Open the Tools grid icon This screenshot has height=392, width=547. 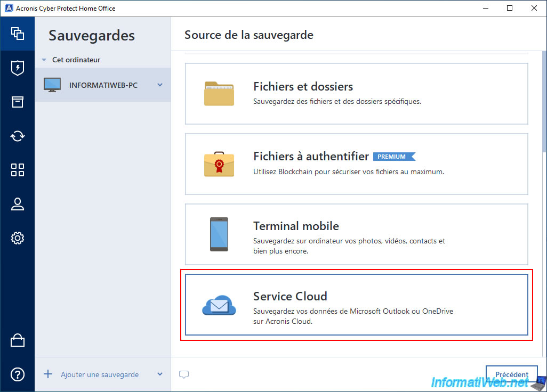point(18,170)
